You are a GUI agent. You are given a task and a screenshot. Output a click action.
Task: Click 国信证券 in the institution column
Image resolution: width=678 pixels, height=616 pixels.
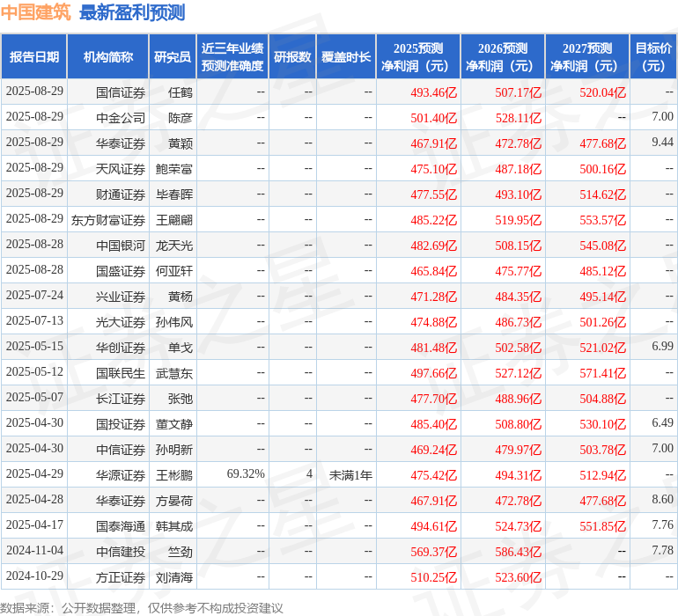[121, 92]
